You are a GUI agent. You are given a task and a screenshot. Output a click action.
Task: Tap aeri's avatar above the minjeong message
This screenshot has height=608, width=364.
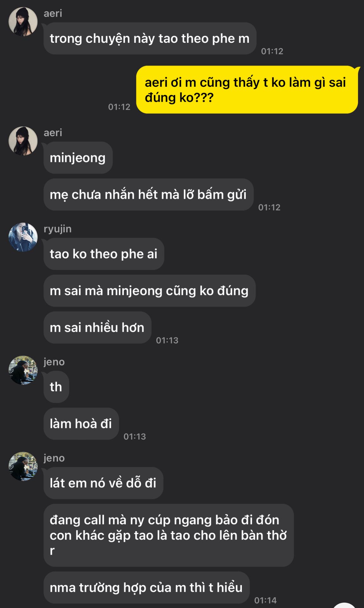(23, 141)
